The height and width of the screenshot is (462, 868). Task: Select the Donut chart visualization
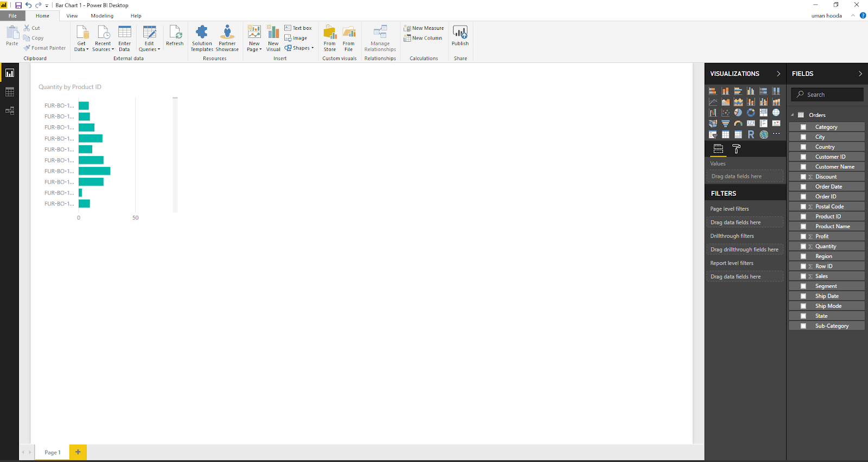(x=751, y=113)
